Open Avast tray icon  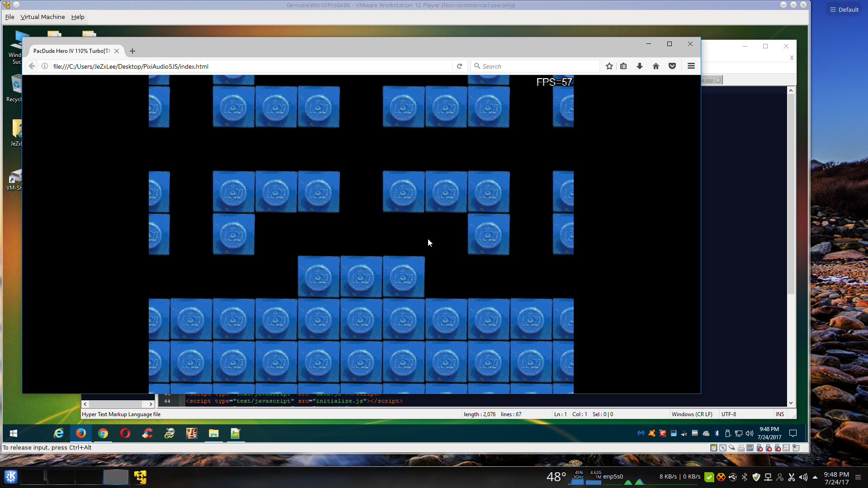(652, 433)
